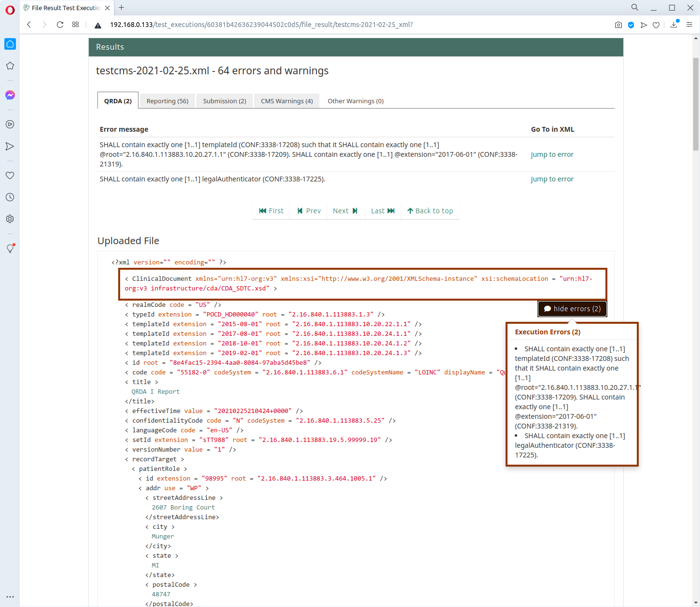The width and height of the screenshot is (700, 607).
Task: Open the lightbulb tips icon in sidebar
Action: tap(10, 248)
